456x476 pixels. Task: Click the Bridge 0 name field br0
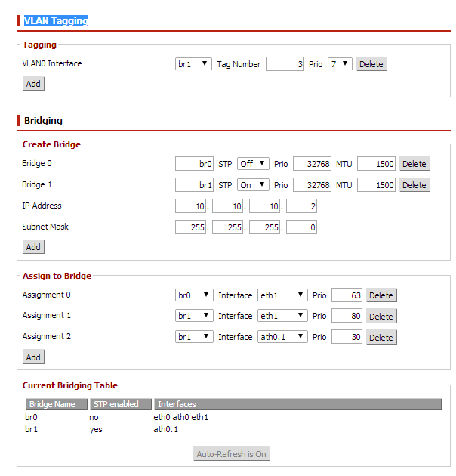[x=194, y=164]
